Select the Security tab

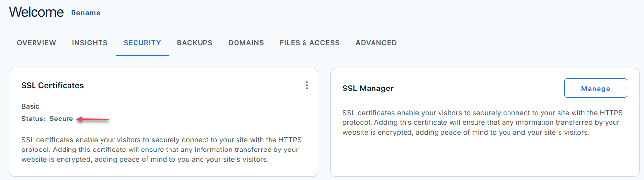tap(142, 43)
